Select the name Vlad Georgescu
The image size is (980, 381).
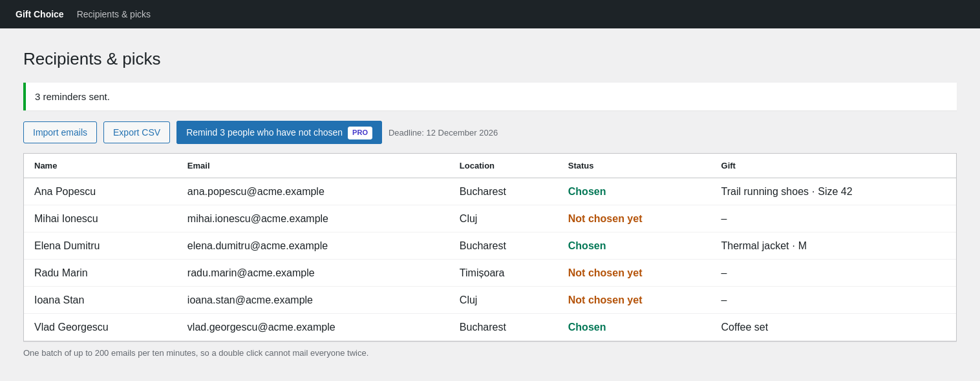[71, 327]
